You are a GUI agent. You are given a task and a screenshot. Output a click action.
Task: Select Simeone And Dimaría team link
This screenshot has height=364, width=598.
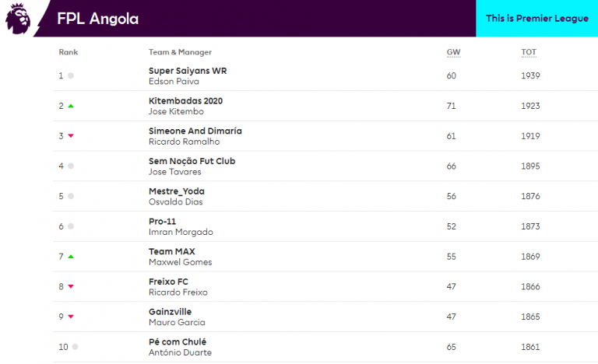pyautogui.click(x=195, y=131)
